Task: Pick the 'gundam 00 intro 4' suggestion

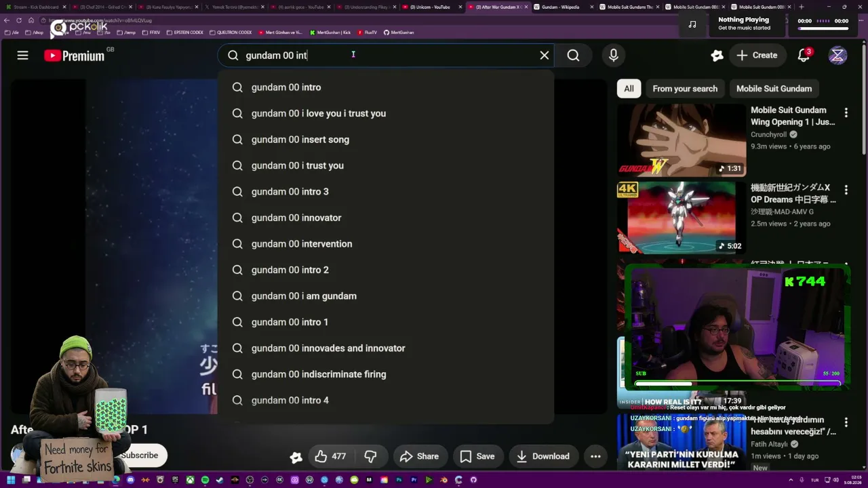Action: 386,401
